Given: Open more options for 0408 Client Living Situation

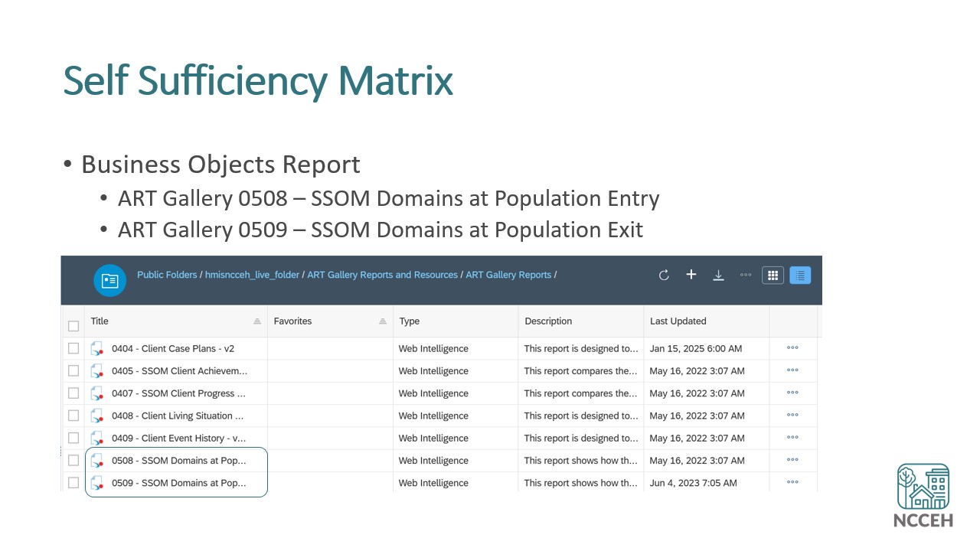Looking at the screenshot, I should [x=792, y=416].
